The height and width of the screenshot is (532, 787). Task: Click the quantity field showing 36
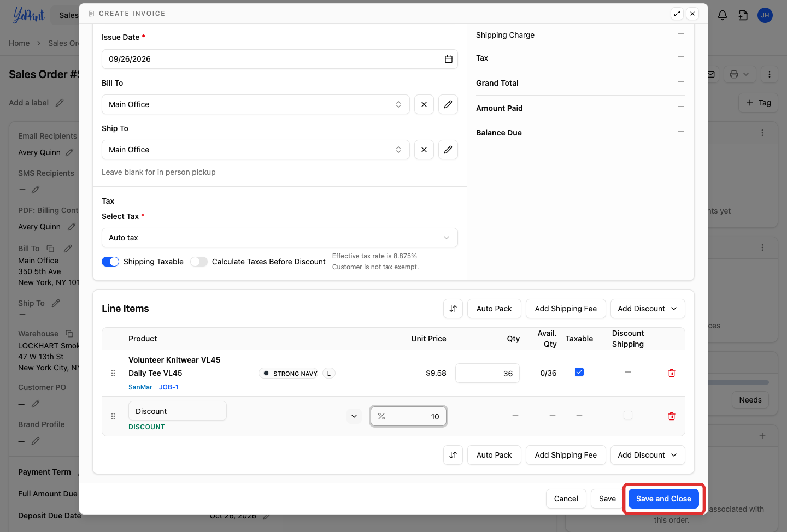point(488,373)
